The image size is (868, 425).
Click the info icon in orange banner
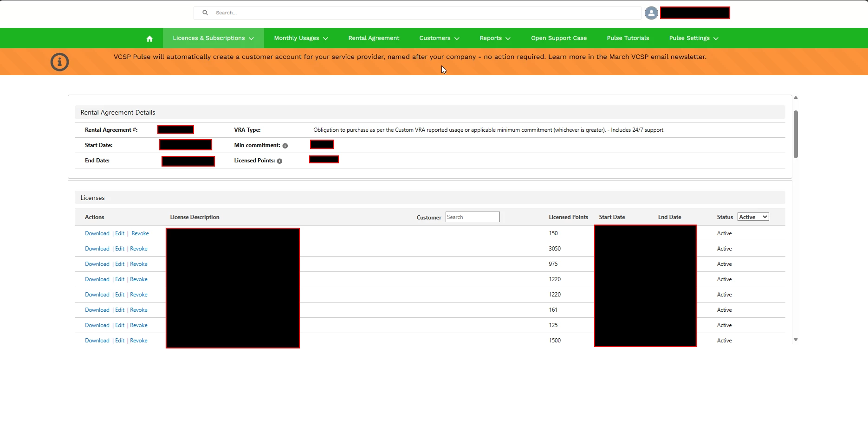tap(59, 62)
